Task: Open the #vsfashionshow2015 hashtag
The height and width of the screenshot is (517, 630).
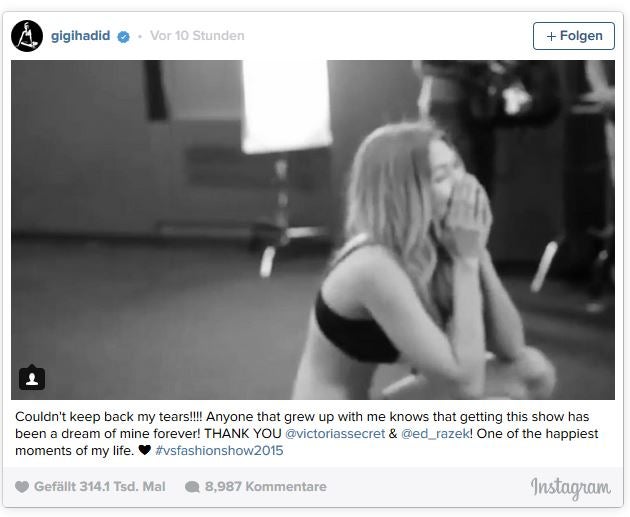Action: (x=219, y=450)
